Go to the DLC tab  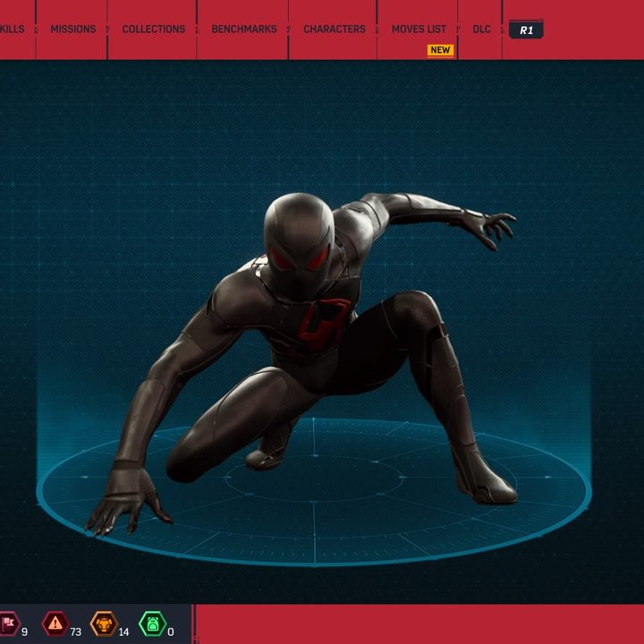click(x=481, y=30)
